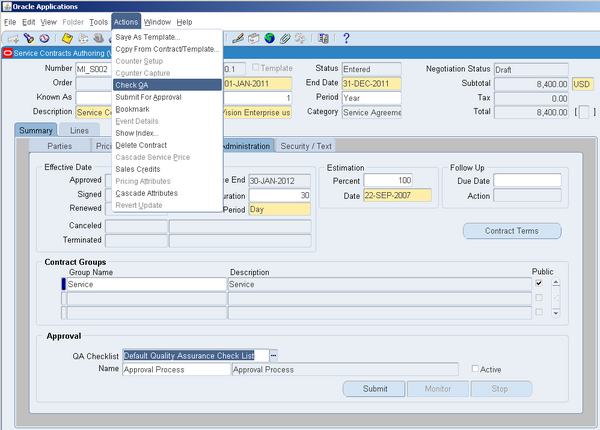Open the Administration sub-tab
Viewport: 600px width, 430px height.
pyautogui.click(x=248, y=146)
